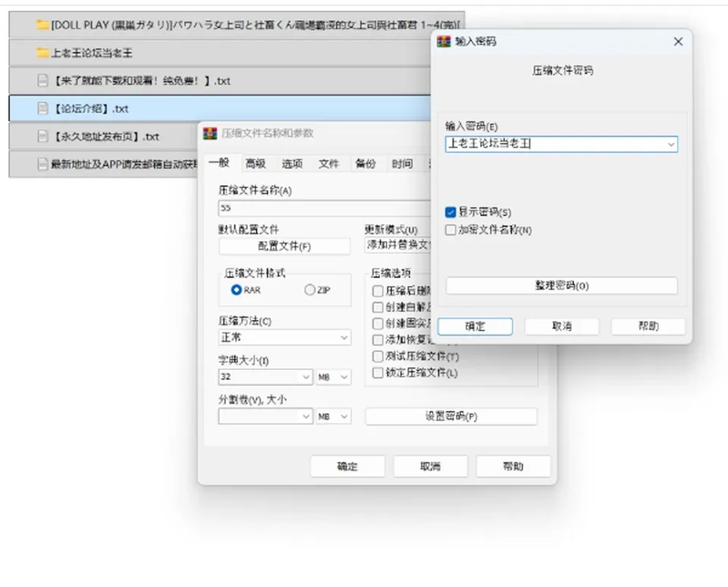Open the MB unit dropdown beside 字典大小

click(x=334, y=377)
